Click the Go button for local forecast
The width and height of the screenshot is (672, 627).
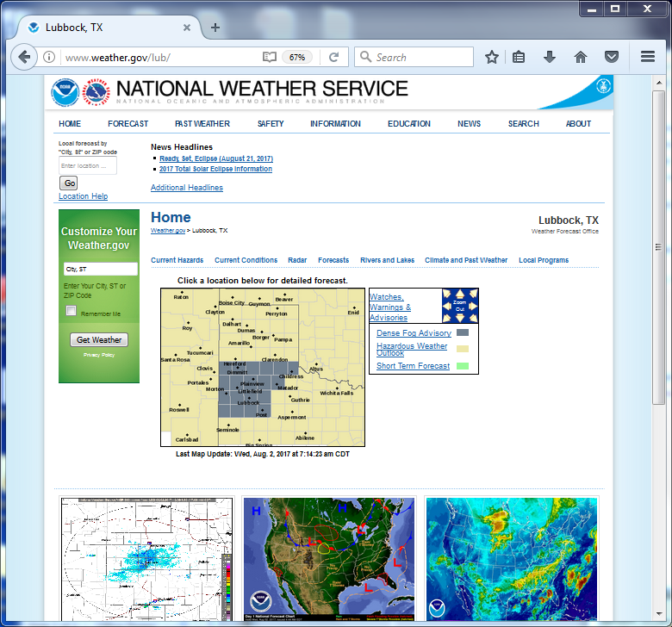(69, 183)
